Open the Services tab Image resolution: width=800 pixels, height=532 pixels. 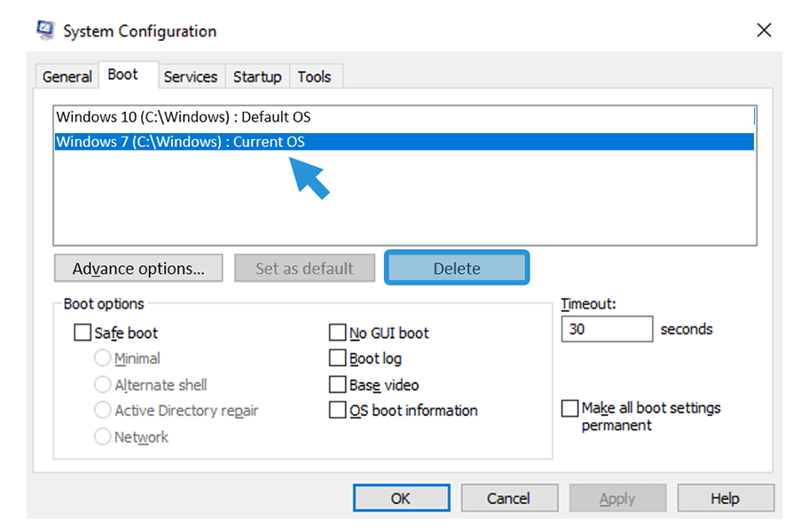pos(191,76)
